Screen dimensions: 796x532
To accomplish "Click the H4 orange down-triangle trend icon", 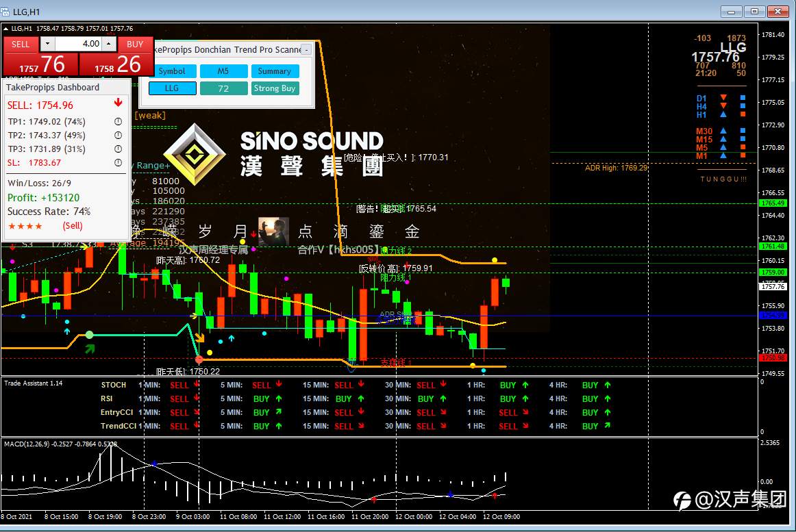I will coord(723,105).
